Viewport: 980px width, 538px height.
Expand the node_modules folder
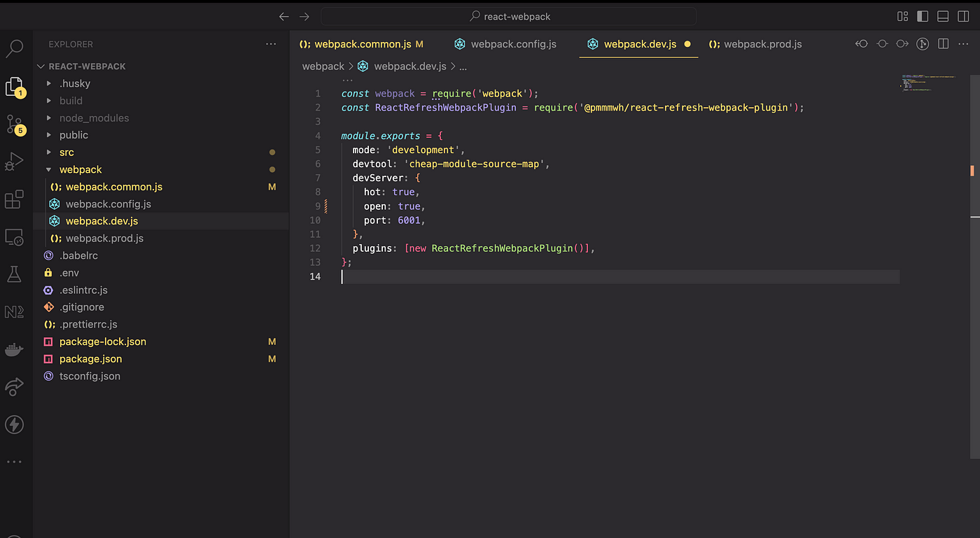[x=94, y=118]
